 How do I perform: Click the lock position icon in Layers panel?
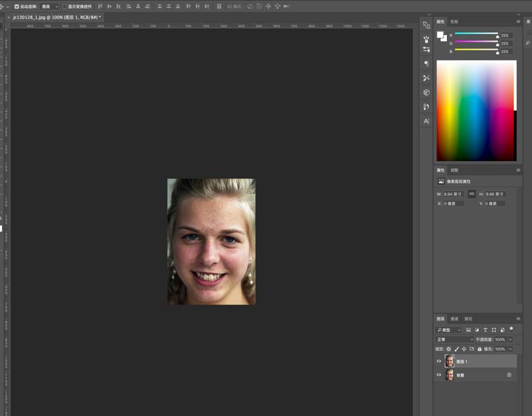click(x=464, y=348)
